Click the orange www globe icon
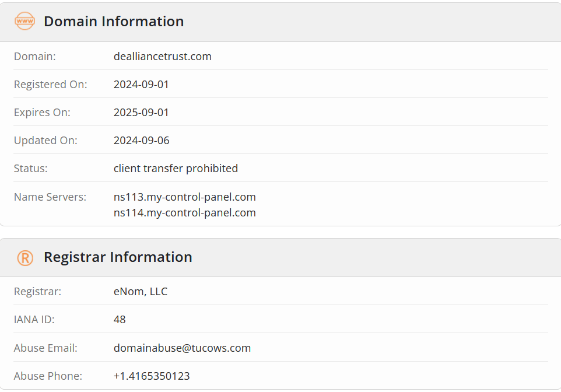 point(24,21)
